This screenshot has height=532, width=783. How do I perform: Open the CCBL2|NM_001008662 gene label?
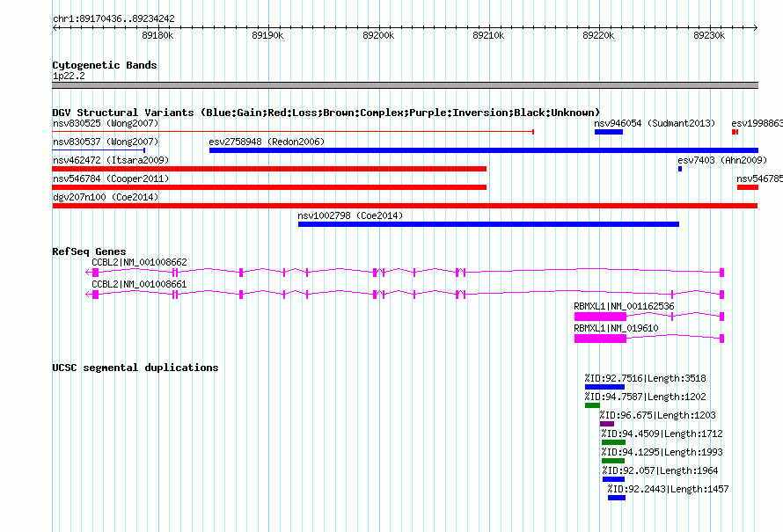[x=139, y=262]
